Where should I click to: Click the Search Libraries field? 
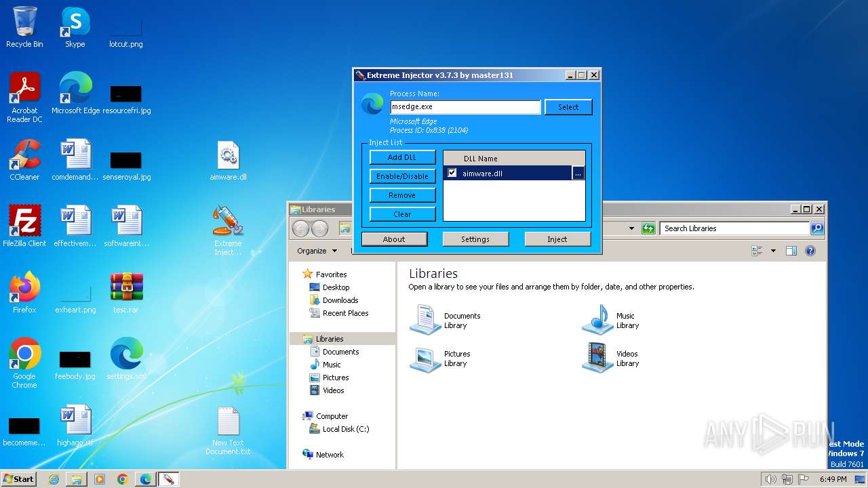pos(735,228)
